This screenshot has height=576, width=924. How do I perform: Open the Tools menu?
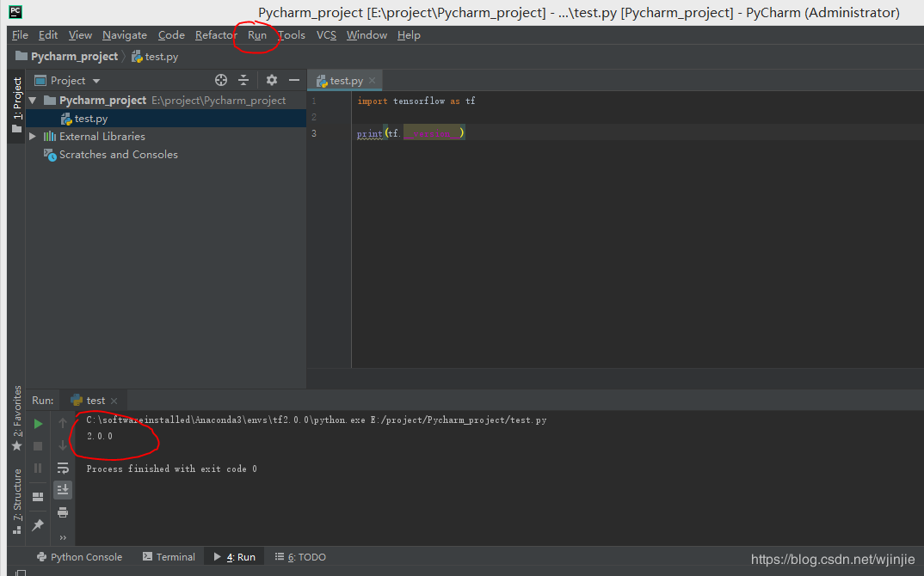pos(292,35)
